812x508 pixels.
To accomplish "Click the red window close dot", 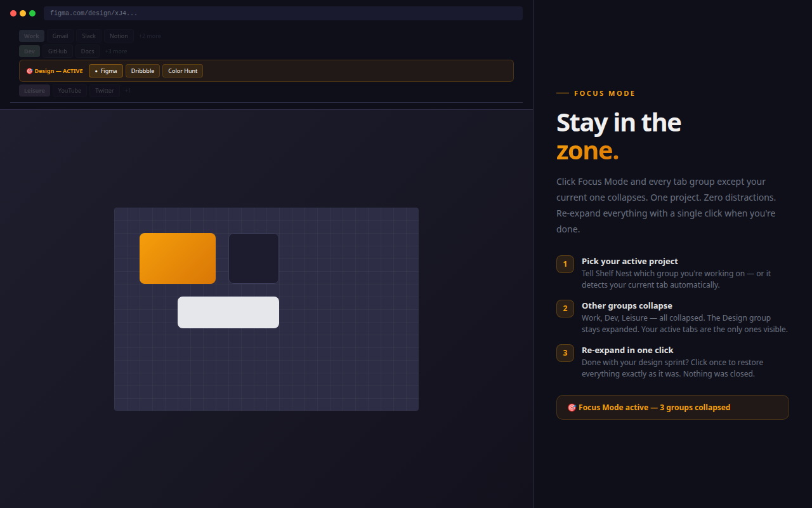I will 13,13.
